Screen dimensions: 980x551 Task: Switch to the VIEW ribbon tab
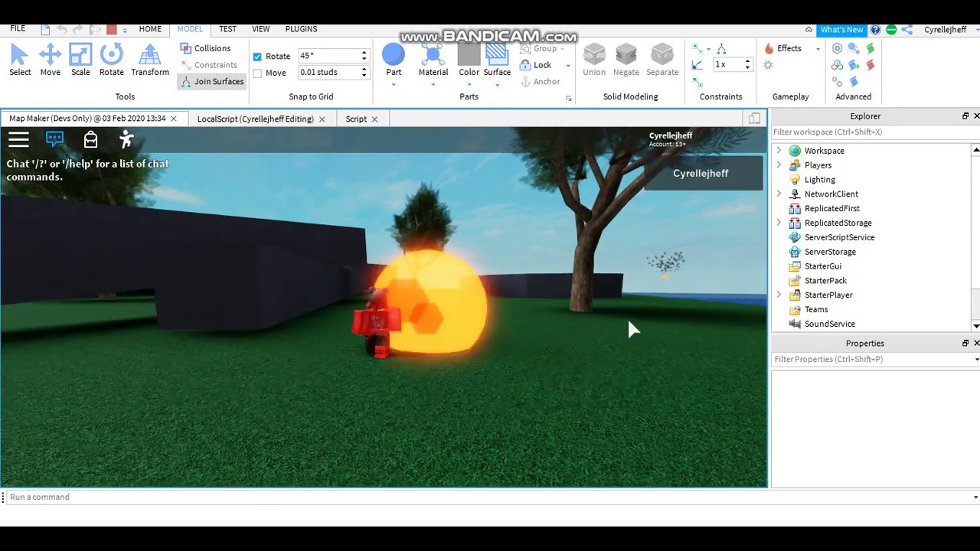(x=260, y=29)
